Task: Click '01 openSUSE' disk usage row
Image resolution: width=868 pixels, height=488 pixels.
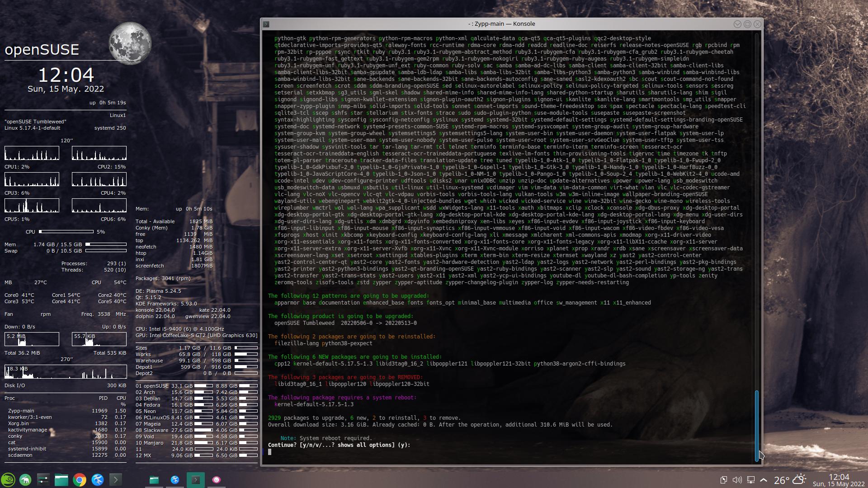Action: [x=197, y=386]
